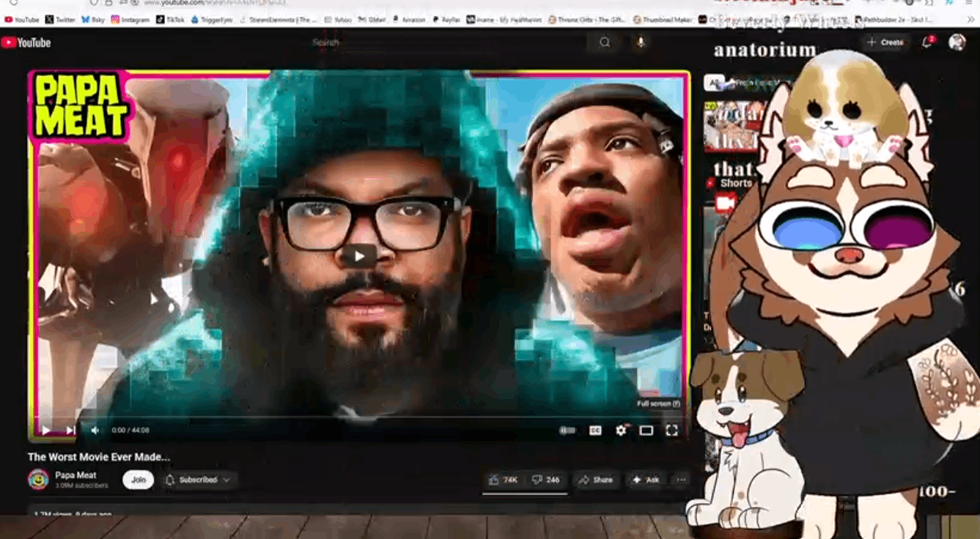Play the video from the center play button

pos(359,256)
